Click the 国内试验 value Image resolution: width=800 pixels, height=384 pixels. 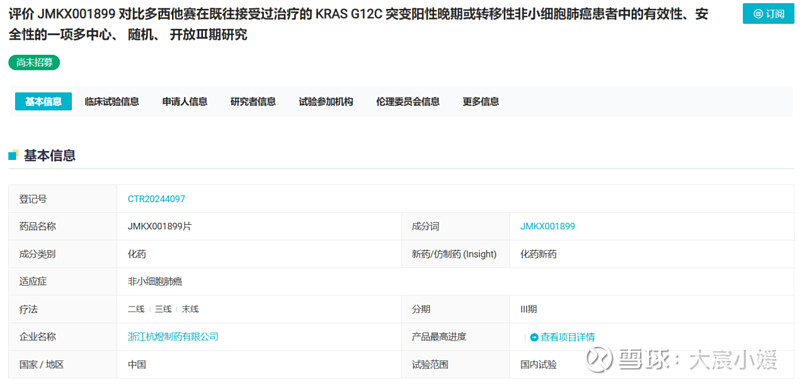(x=538, y=365)
